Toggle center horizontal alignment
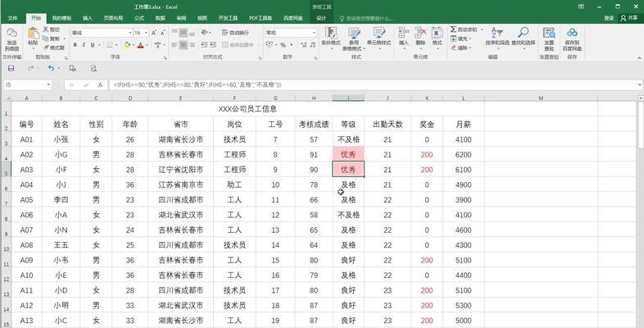This screenshot has height=328, width=644. coord(184,45)
